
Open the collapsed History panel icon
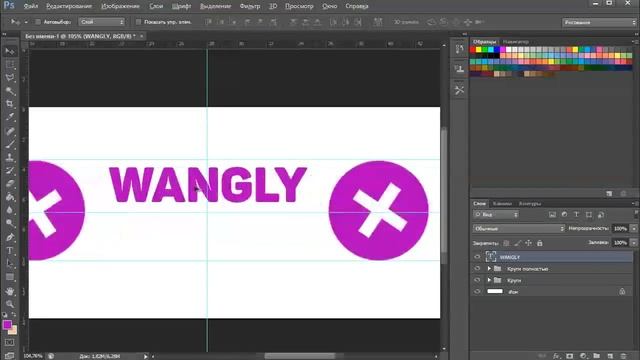(459, 49)
